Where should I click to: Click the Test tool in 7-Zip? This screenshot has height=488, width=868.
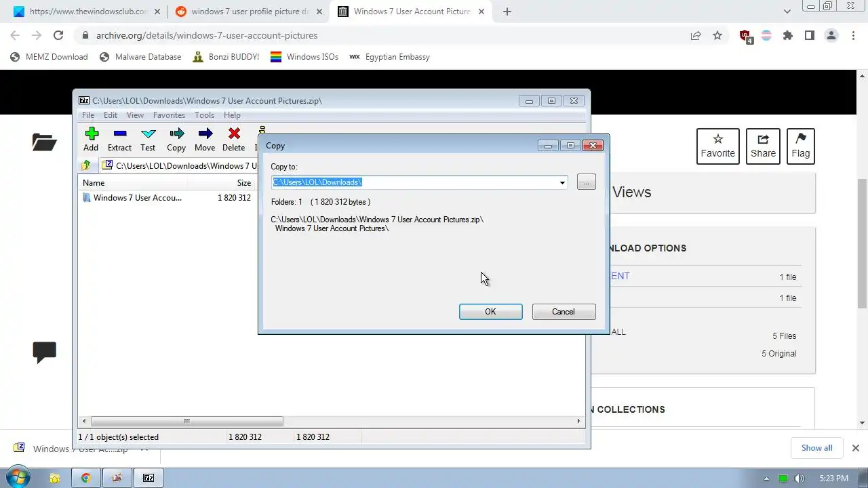148,140
